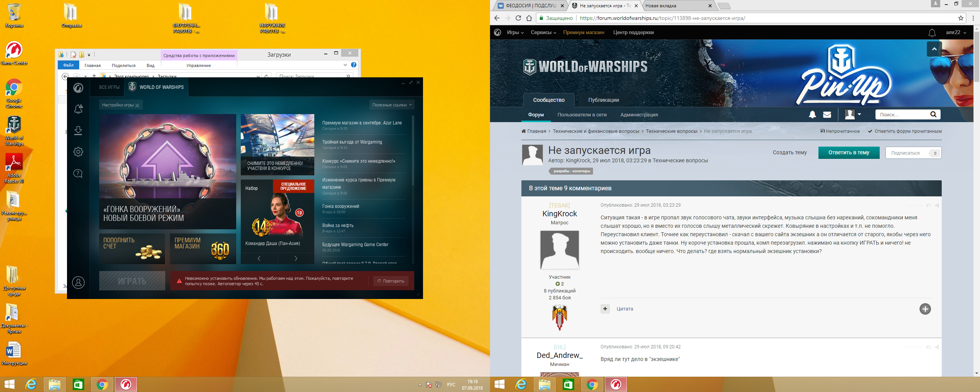Show hidden tray icons arrow
980x392 pixels.
click(420, 384)
